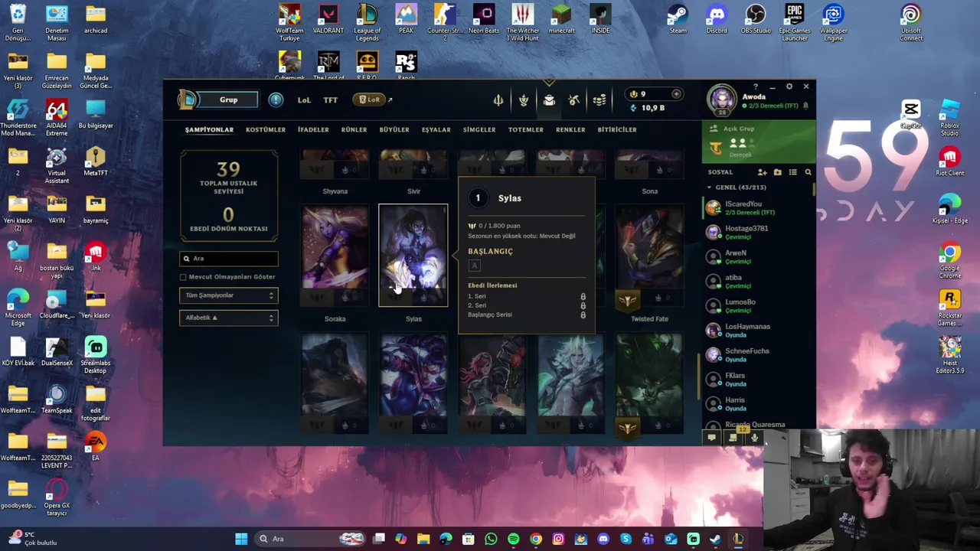Click Spotify icon in the taskbar

pyautogui.click(x=513, y=539)
